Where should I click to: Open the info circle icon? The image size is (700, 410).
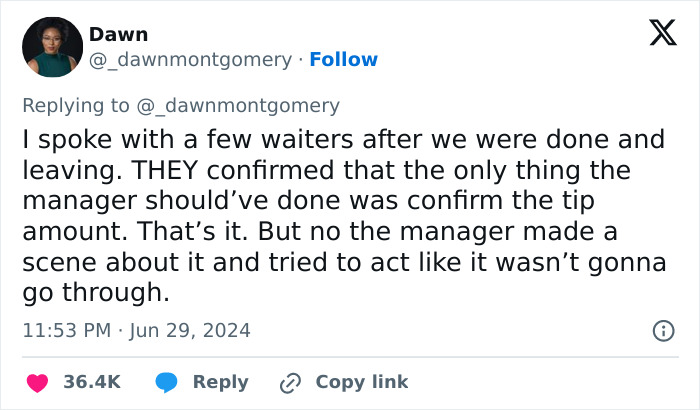[662, 330]
